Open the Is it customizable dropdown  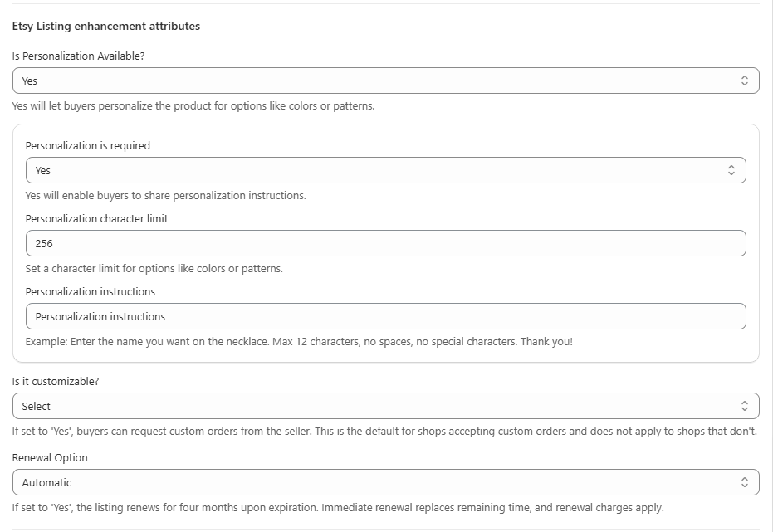coord(385,407)
